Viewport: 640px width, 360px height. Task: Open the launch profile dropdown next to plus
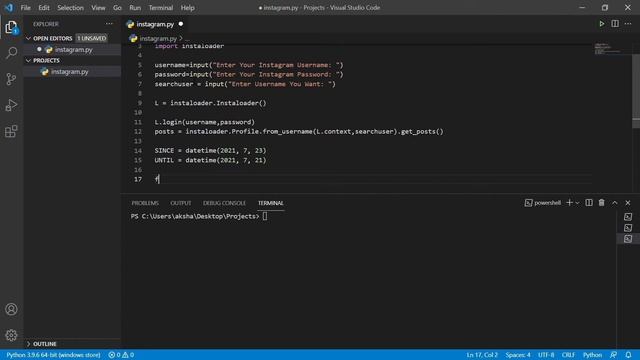(578, 203)
